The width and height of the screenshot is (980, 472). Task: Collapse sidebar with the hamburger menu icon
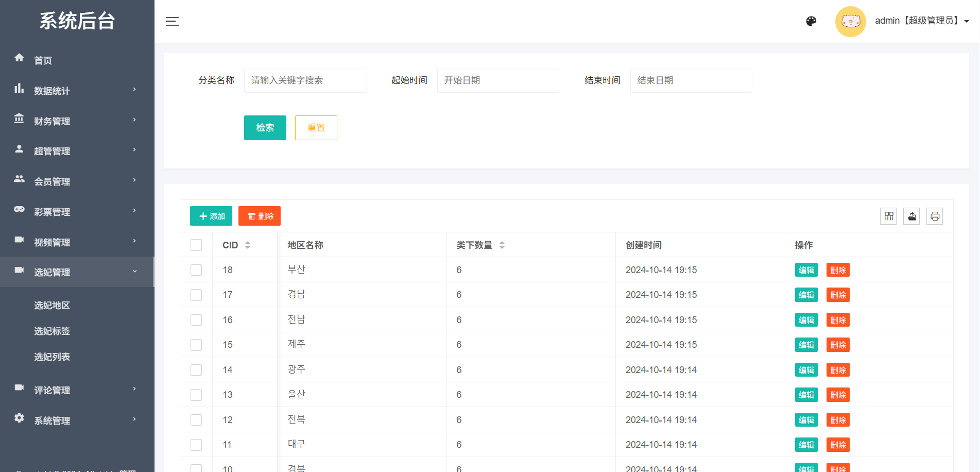coord(172,21)
